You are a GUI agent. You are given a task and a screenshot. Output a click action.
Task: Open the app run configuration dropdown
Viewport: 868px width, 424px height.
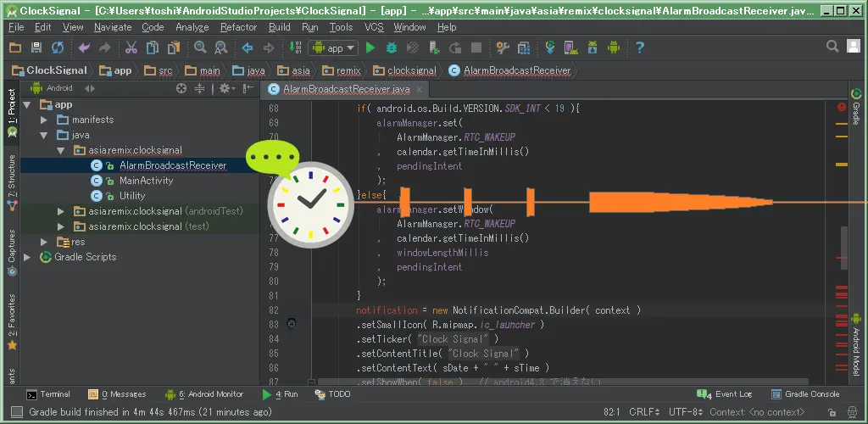click(333, 48)
